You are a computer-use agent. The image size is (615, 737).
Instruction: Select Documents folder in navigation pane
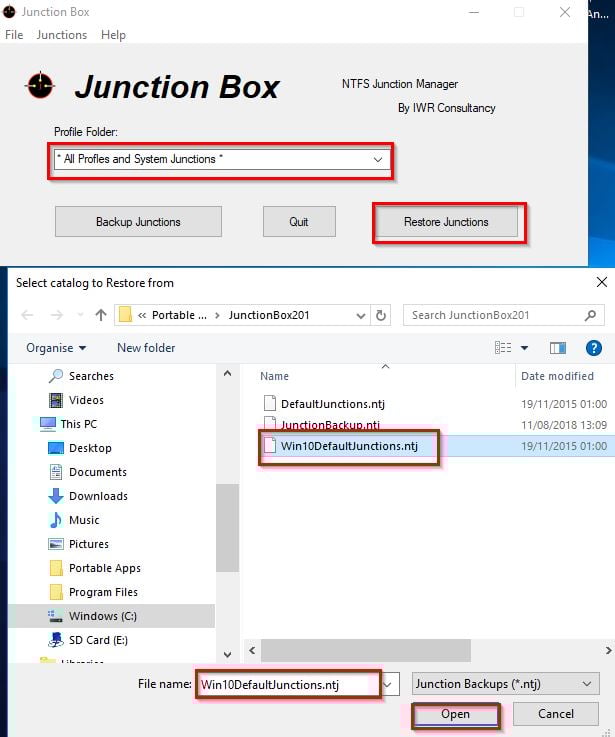[x=98, y=472]
